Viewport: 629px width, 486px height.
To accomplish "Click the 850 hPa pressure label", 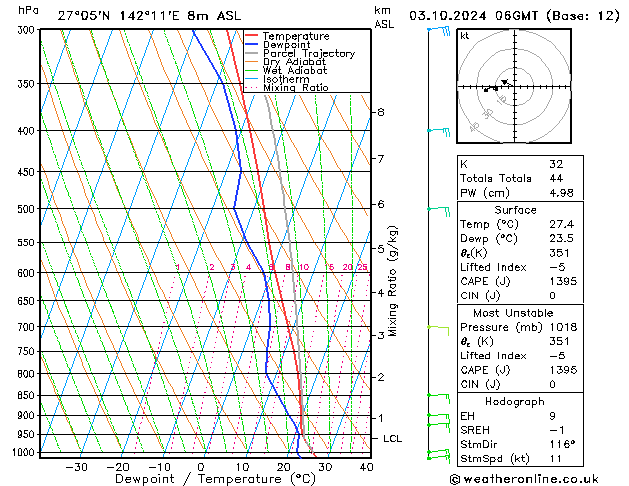I will (28, 395).
